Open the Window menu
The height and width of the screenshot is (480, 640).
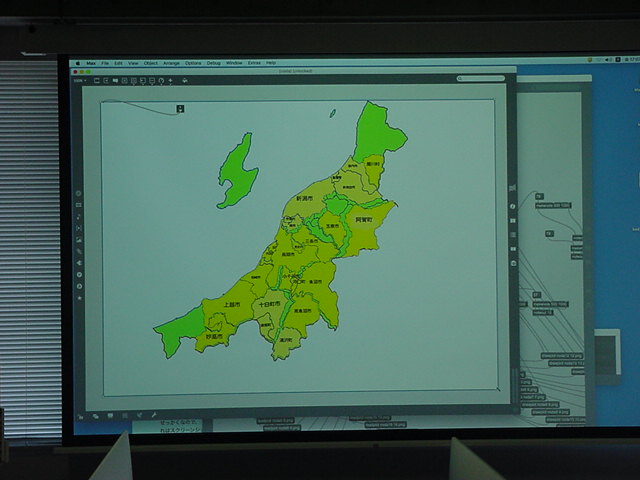click(234, 63)
